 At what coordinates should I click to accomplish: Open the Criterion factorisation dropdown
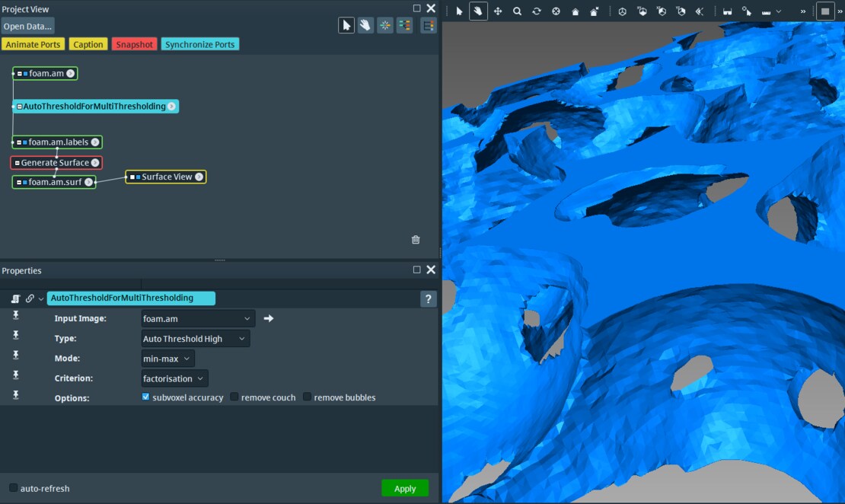pos(174,378)
